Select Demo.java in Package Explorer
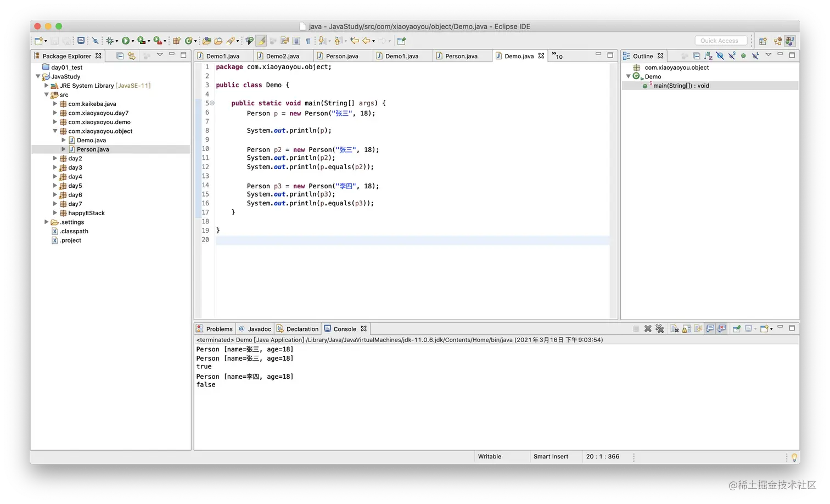This screenshot has width=830, height=504. [x=91, y=140]
